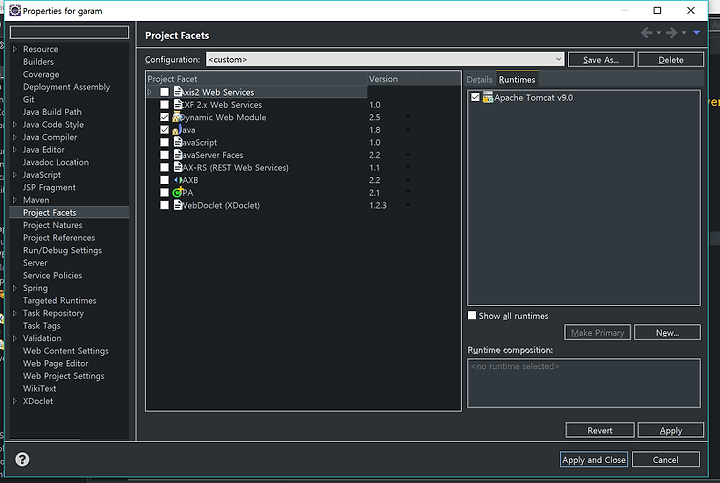Click the Dynamic Web Module facet icon

[177, 117]
